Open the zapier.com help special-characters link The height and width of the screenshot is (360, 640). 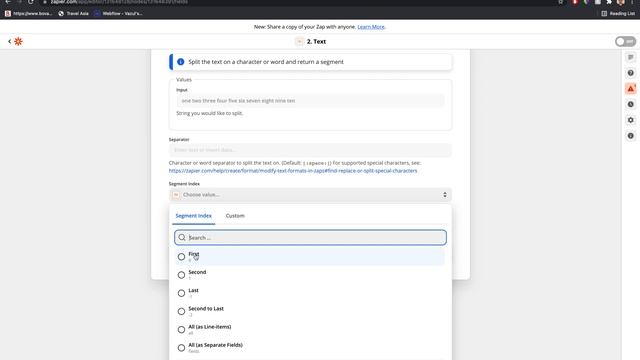pyautogui.click(x=293, y=171)
